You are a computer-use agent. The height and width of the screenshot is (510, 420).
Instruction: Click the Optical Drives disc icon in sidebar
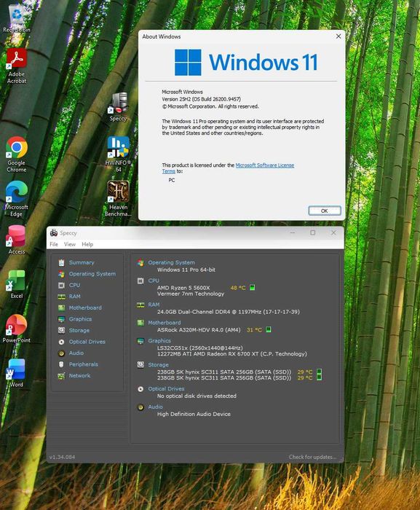click(x=61, y=342)
